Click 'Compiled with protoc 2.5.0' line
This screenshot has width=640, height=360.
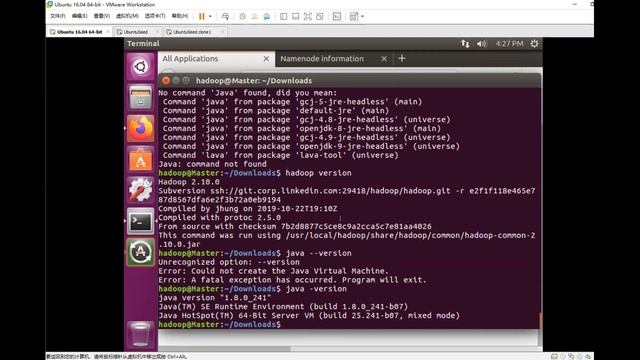(x=220, y=218)
